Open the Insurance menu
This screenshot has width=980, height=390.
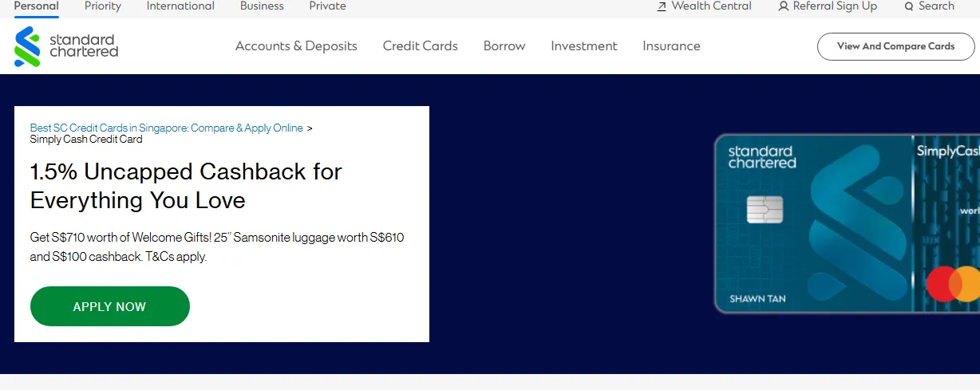click(x=671, y=46)
